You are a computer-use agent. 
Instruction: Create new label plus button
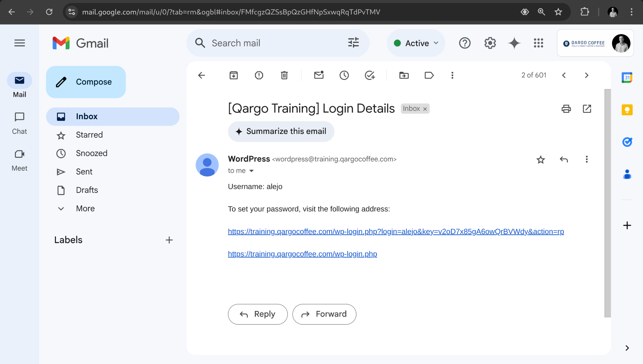pos(169,240)
